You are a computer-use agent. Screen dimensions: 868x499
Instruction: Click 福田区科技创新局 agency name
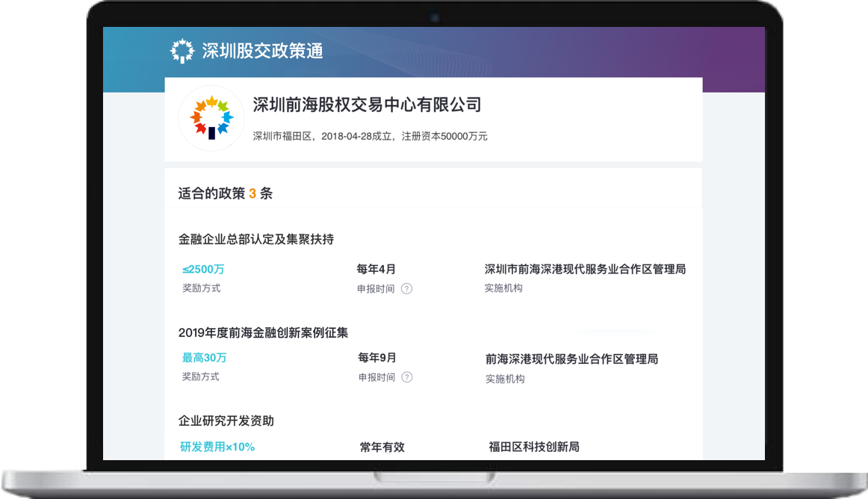[534, 447]
